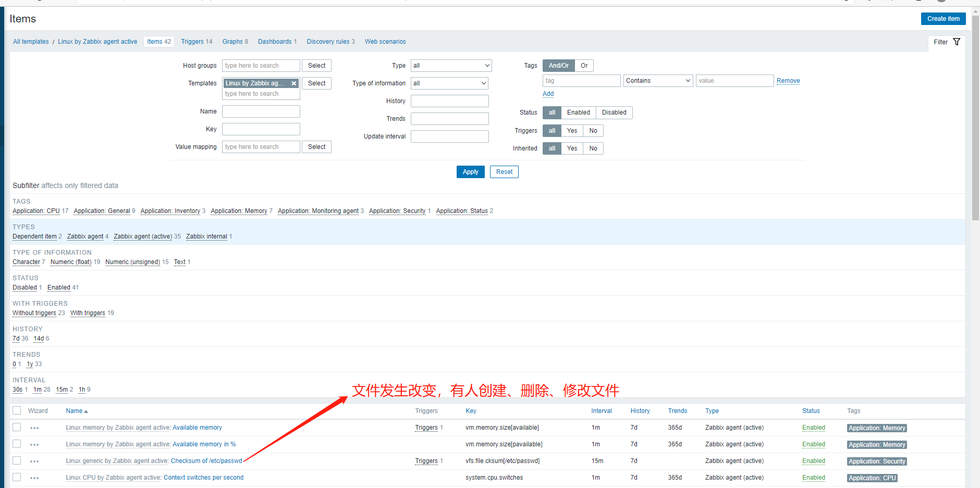Viewport: 980px width, 488px height.
Task: Click the Application: Security tag badge
Action: (877, 461)
